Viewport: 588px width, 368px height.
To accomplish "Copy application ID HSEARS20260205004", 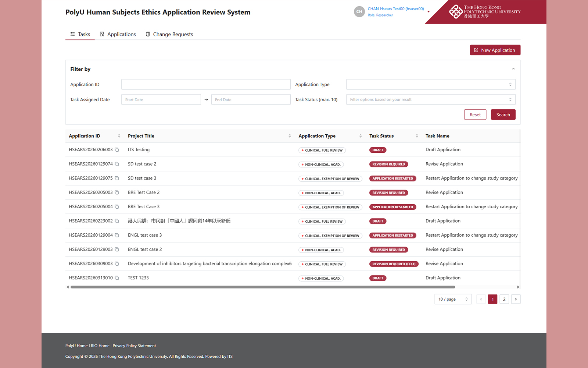I will (117, 207).
